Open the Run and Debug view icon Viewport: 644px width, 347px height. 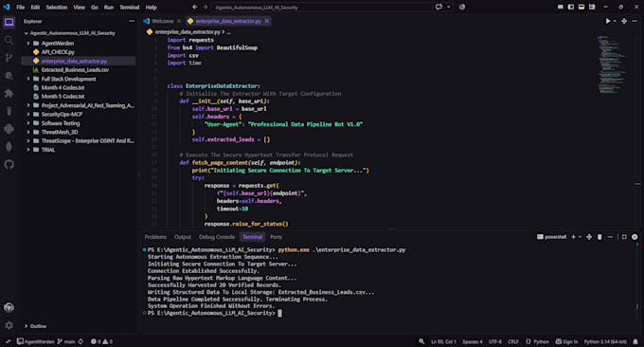pyautogui.click(x=9, y=76)
